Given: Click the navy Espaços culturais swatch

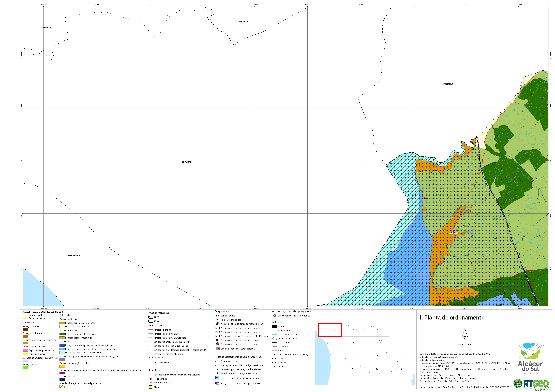Looking at the screenshot, I should [x=62, y=380].
